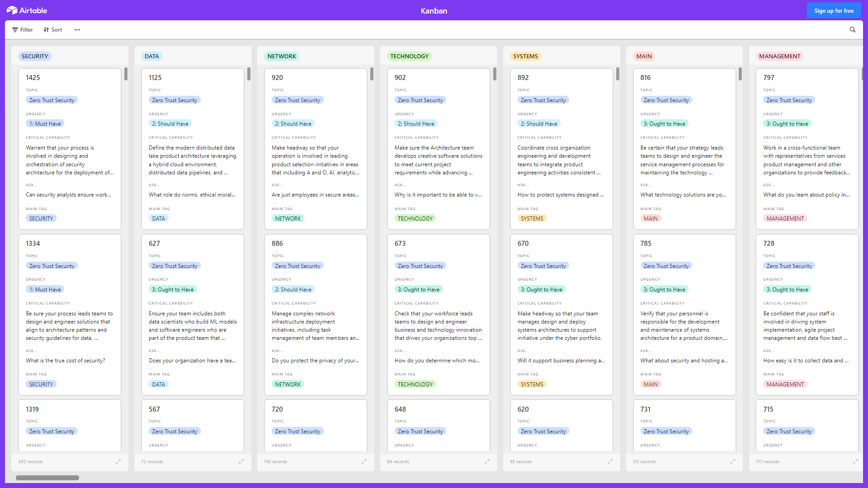Open record card 886
Image resolution: width=868 pixels, height=488 pixels.
coord(316,314)
